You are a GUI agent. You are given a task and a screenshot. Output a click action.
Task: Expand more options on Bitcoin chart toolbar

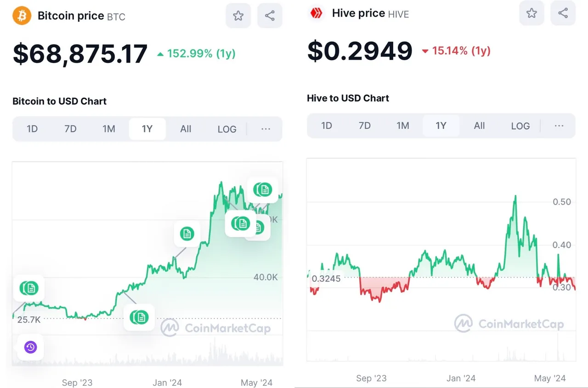coord(266,129)
